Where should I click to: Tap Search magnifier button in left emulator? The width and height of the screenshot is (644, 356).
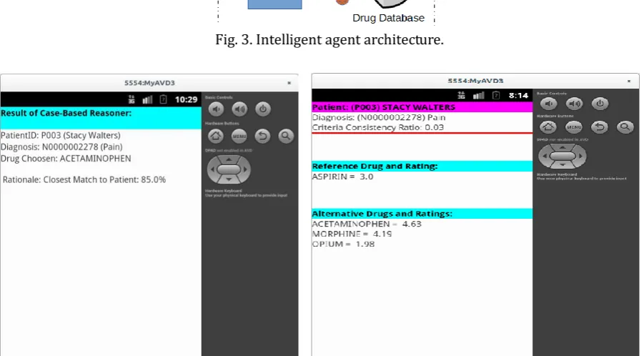pyautogui.click(x=286, y=136)
